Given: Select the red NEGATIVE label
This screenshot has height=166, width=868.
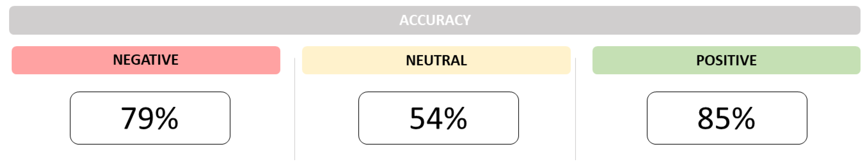Looking at the screenshot, I should coord(146,60).
